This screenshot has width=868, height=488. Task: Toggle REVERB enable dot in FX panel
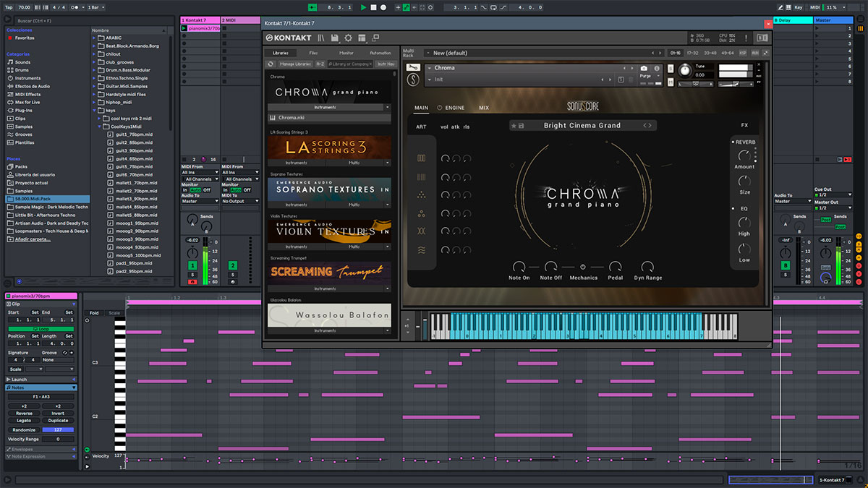click(733, 142)
